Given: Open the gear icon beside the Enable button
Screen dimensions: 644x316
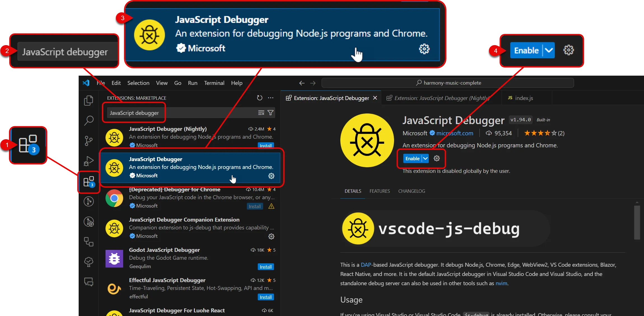Looking at the screenshot, I should point(436,158).
